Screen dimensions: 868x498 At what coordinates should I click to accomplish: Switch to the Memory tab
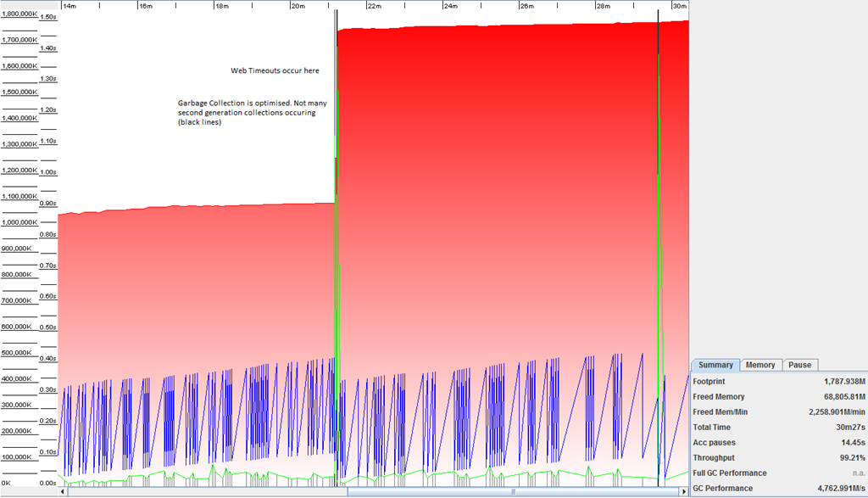pos(760,365)
